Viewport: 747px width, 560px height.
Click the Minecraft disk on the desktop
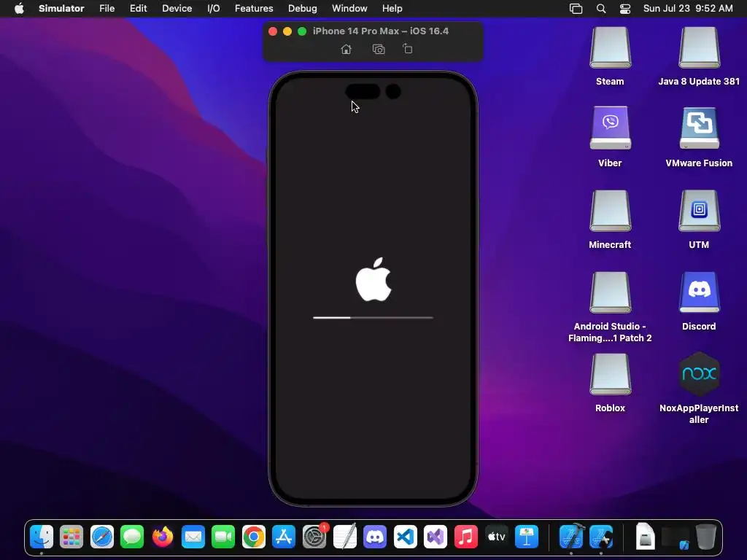coord(610,211)
